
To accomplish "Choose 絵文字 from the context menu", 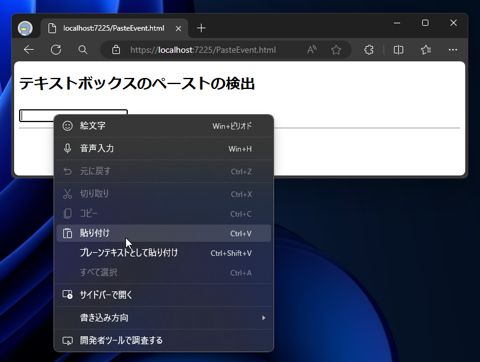I will coord(164,126).
